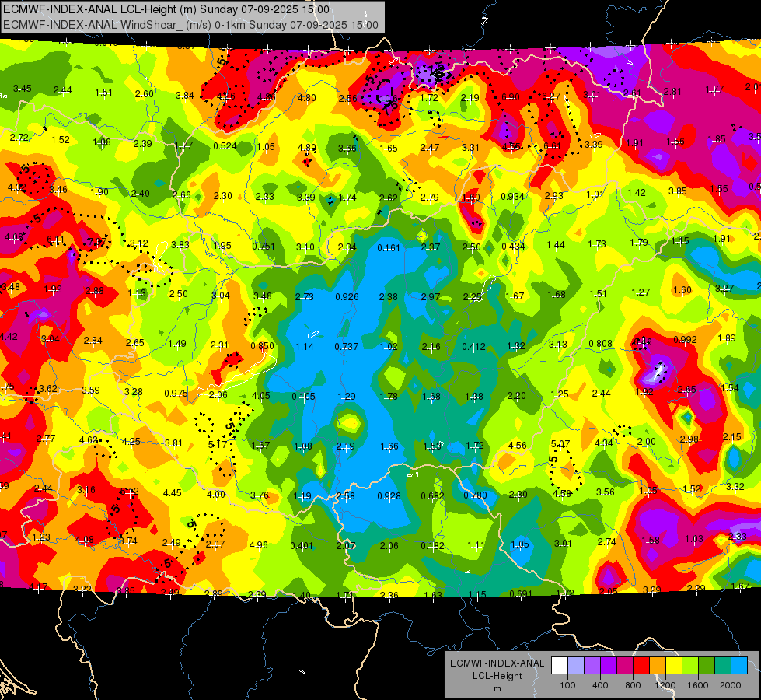761x700 pixels.
Task: Select the orange legend color swatch
Action: click(x=658, y=666)
